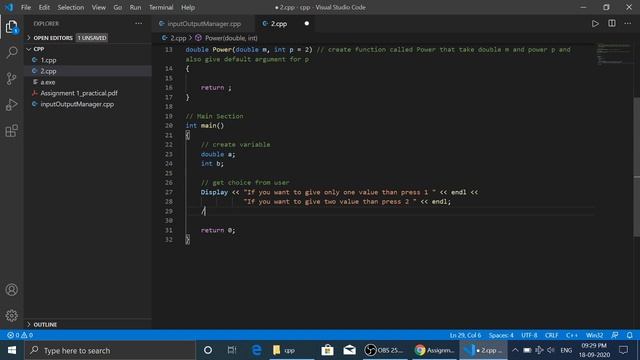
Task: Click the errors and warnings status indicator
Action: 20,335
